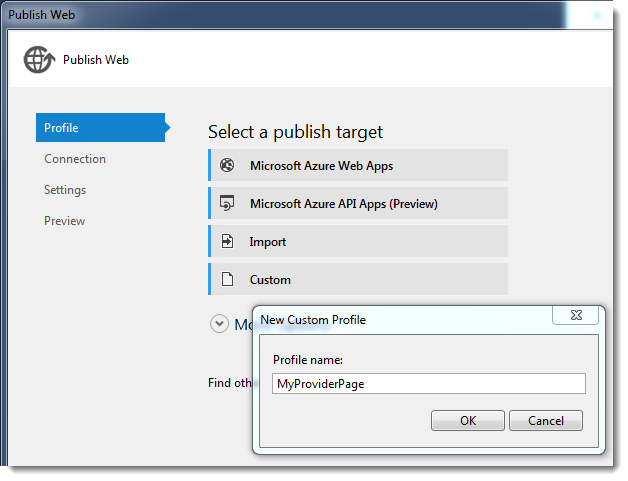Choose Microsoft Azure API Apps (Preview)
This screenshot has height=481, width=628.
pos(358,203)
